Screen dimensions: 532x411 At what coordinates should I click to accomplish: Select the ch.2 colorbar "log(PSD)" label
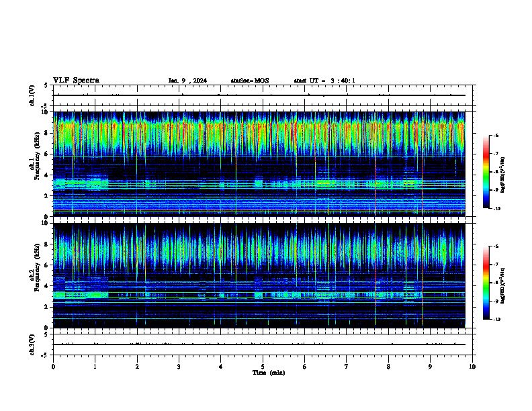(503, 285)
